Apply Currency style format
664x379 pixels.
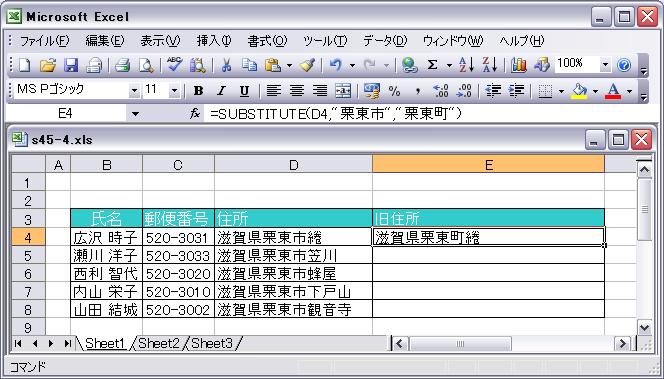(371, 91)
